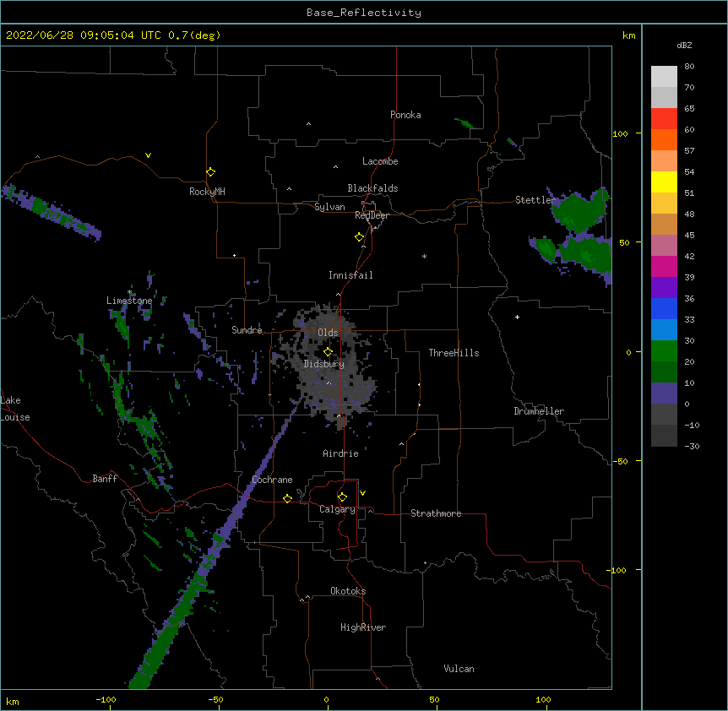Screen dimensions: 728x711
Task: Click the dBZ legend heading
Action: tap(684, 45)
